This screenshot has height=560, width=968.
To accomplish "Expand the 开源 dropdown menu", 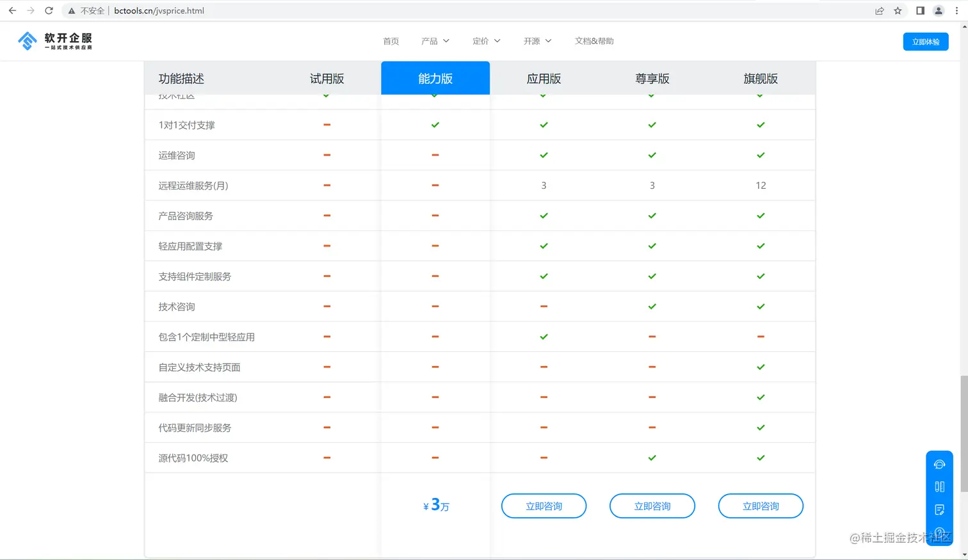I will coord(538,41).
